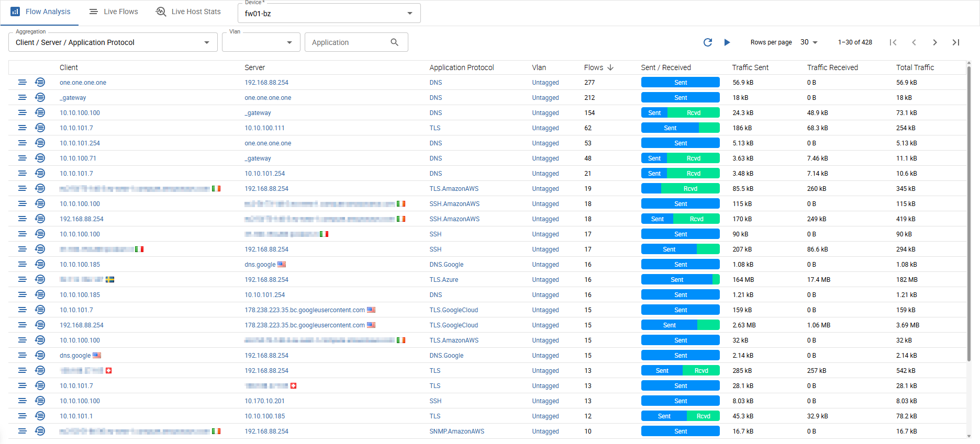Select 3.69 MB total traffic cell
The height and width of the screenshot is (444, 980).
(x=908, y=325)
